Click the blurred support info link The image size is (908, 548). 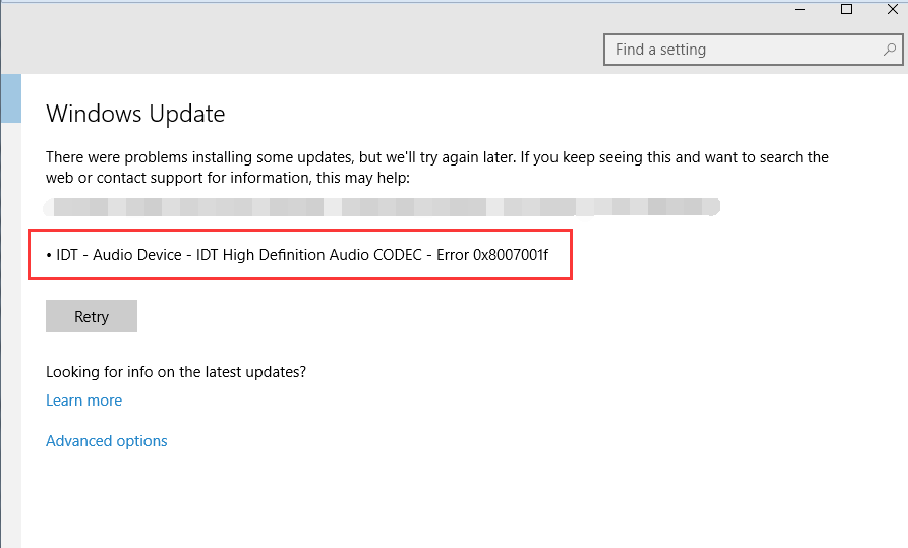[x=385, y=208]
